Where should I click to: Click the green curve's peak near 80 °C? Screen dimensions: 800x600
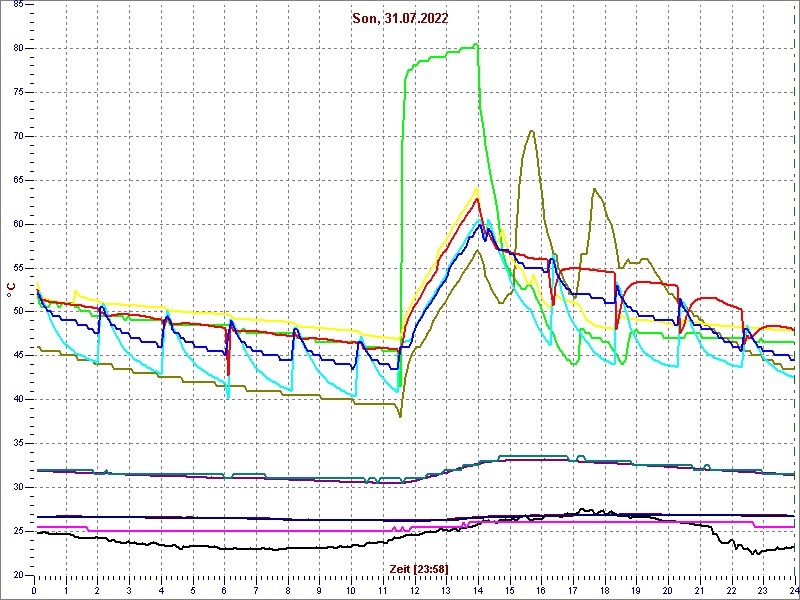point(476,44)
